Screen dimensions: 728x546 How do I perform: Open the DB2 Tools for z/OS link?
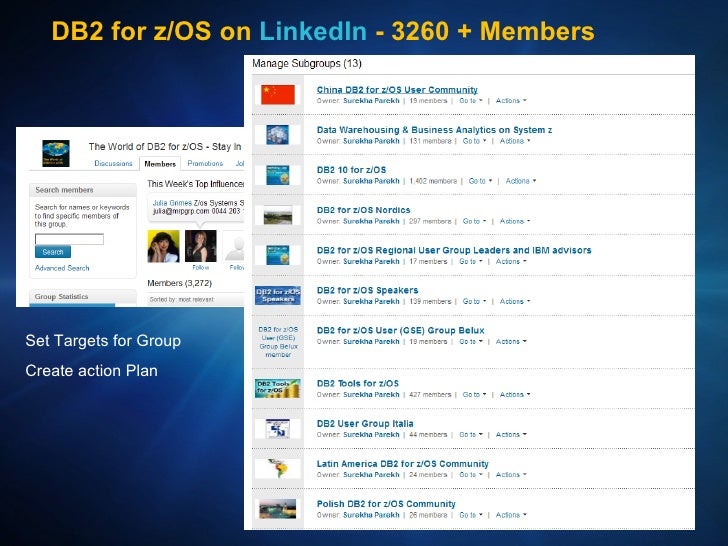coord(358,384)
